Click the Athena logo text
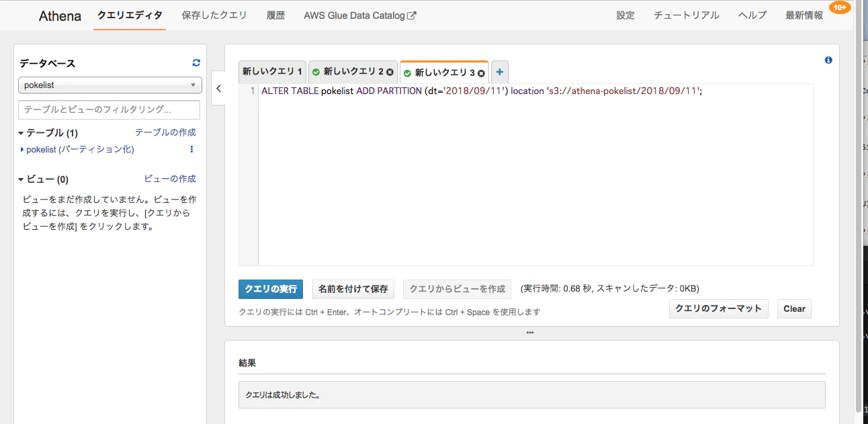Viewport: 868px width, 424px height. pyautogui.click(x=60, y=16)
